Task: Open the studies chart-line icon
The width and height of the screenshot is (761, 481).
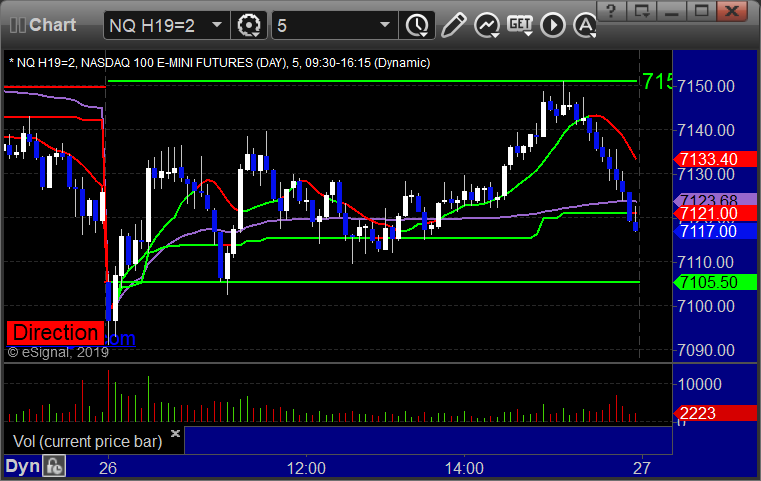Action: pos(487,25)
